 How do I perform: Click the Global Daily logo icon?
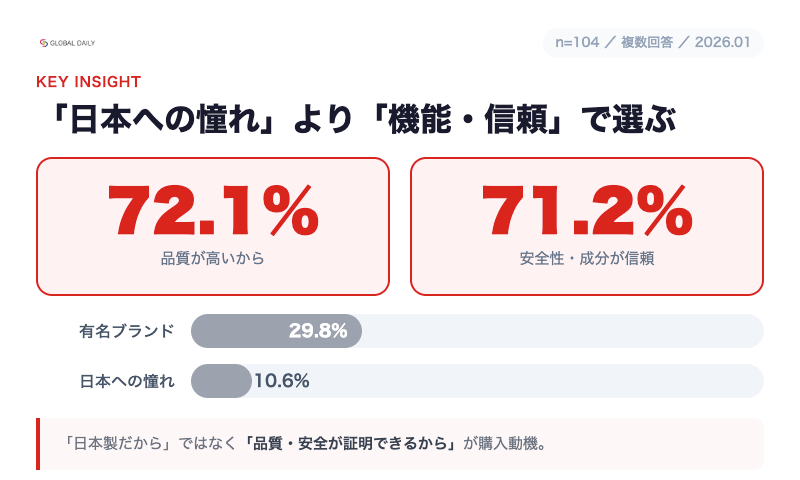point(44,44)
